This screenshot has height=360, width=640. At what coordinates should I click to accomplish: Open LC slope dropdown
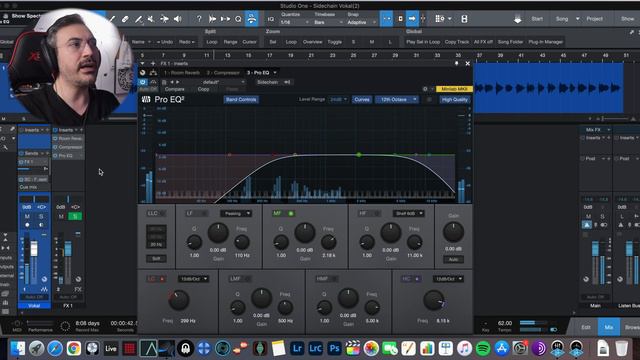point(193,279)
